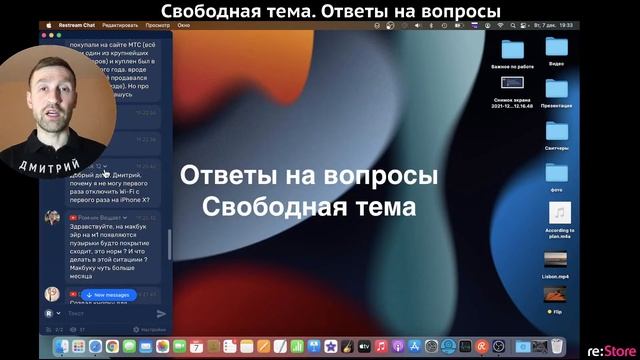Open the Редактировать menu
This screenshot has height=360, width=640.
click(x=120, y=25)
